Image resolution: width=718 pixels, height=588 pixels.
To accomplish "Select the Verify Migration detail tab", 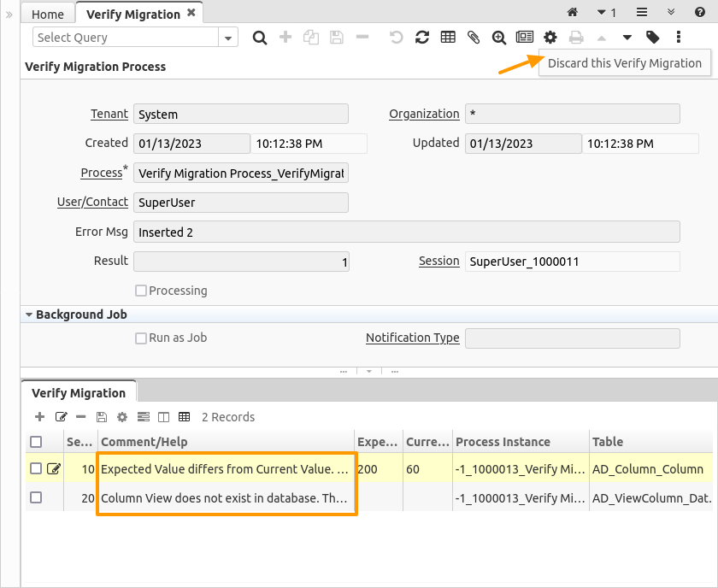I will coord(79,393).
